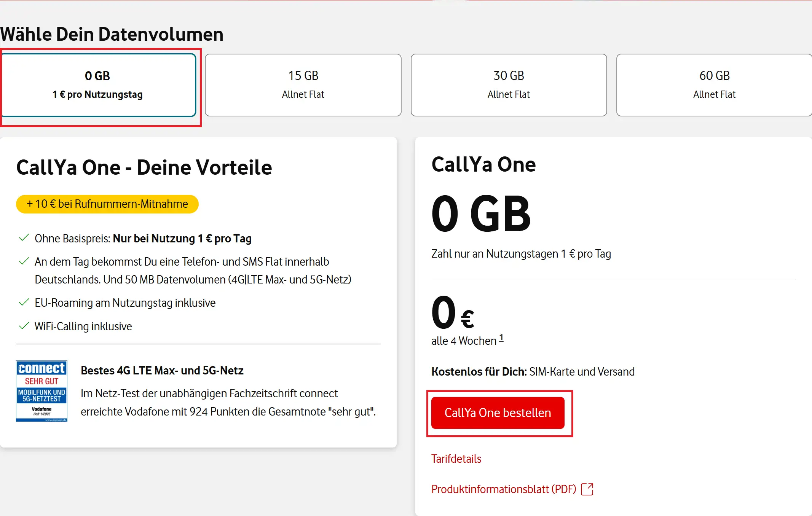
Task: Choose the 15 GB Allnet Flat option
Action: tap(303, 85)
